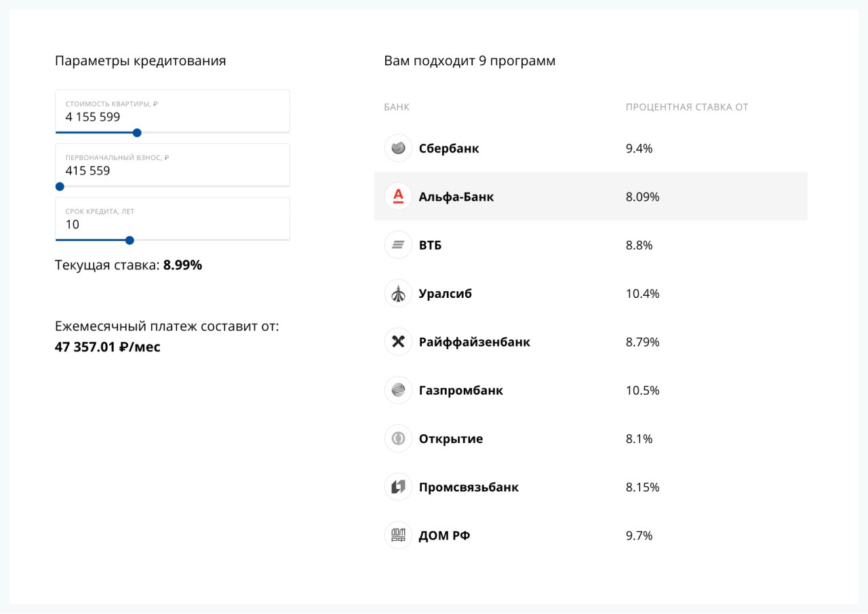868x614 pixels.
Task: Click the apartment cost slider handle
Action: [137, 133]
